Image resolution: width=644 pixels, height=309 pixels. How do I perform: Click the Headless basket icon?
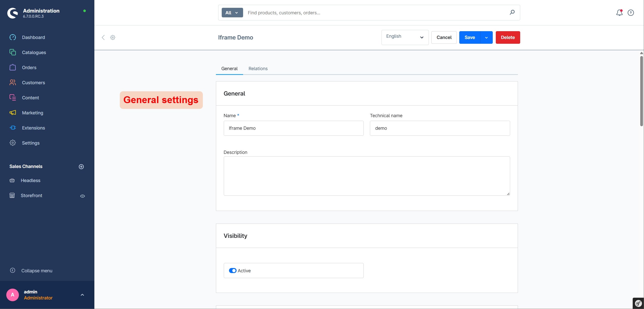(x=12, y=180)
